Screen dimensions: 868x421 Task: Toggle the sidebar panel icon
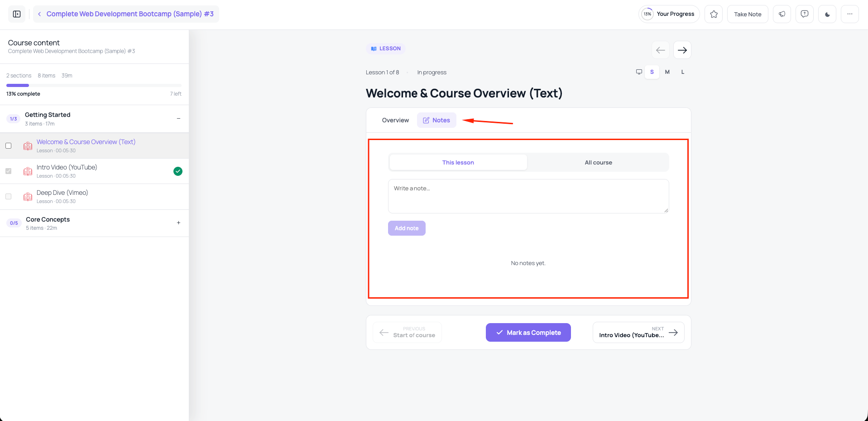pos(17,14)
